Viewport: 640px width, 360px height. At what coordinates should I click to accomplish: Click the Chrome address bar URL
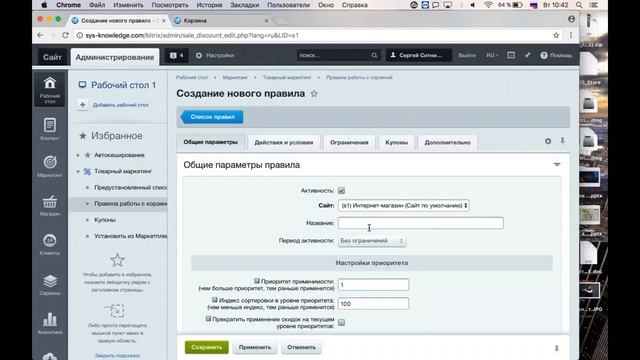point(192,36)
